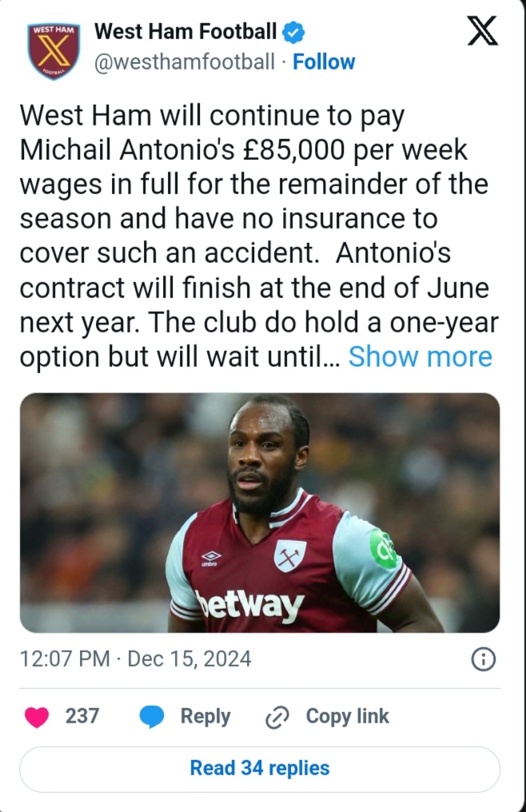
Task: Click the Reply text label
Action: pyautogui.click(x=205, y=717)
